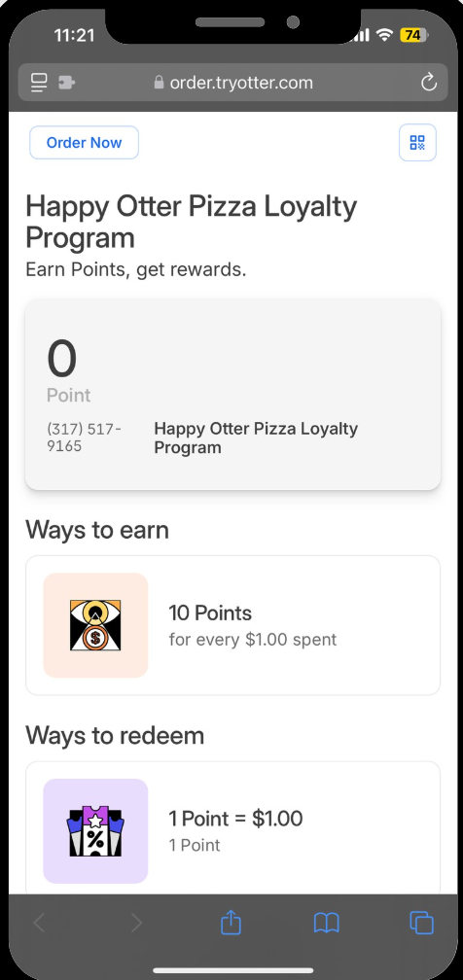Tap the reload page icon in address bar

point(429,83)
